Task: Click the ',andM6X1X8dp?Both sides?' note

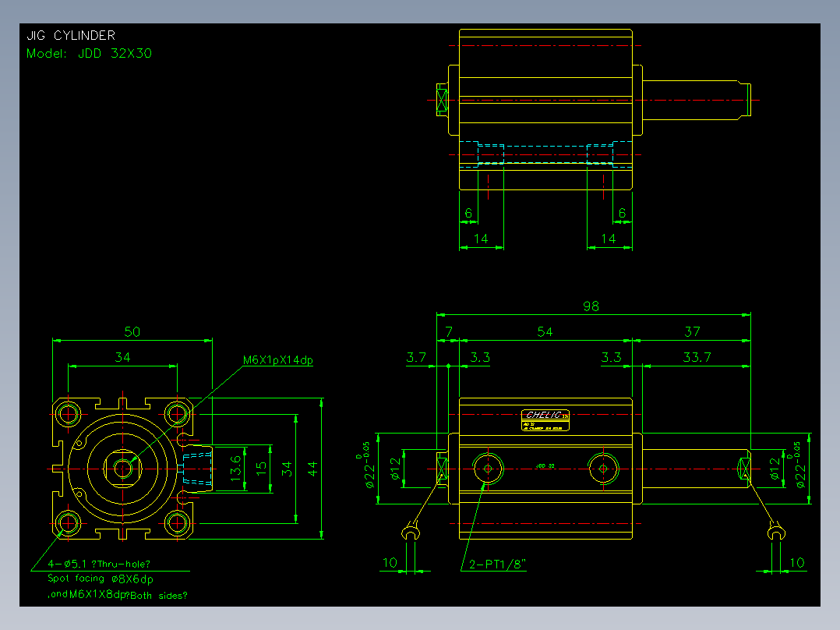Action: (x=118, y=595)
